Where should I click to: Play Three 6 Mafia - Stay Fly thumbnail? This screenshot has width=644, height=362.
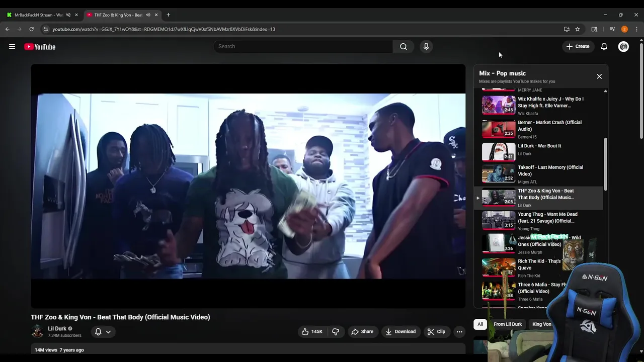coord(499,291)
